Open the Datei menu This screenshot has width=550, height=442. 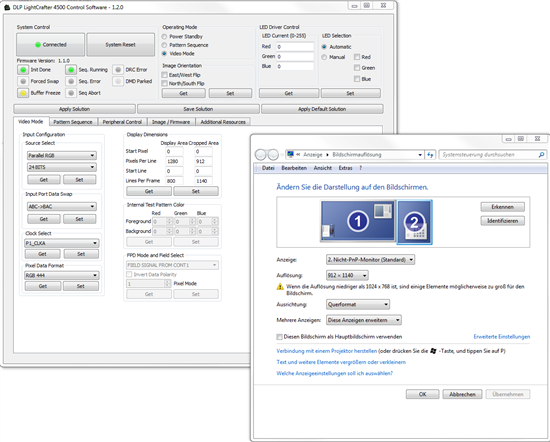pyautogui.click(x=268, y=168)
